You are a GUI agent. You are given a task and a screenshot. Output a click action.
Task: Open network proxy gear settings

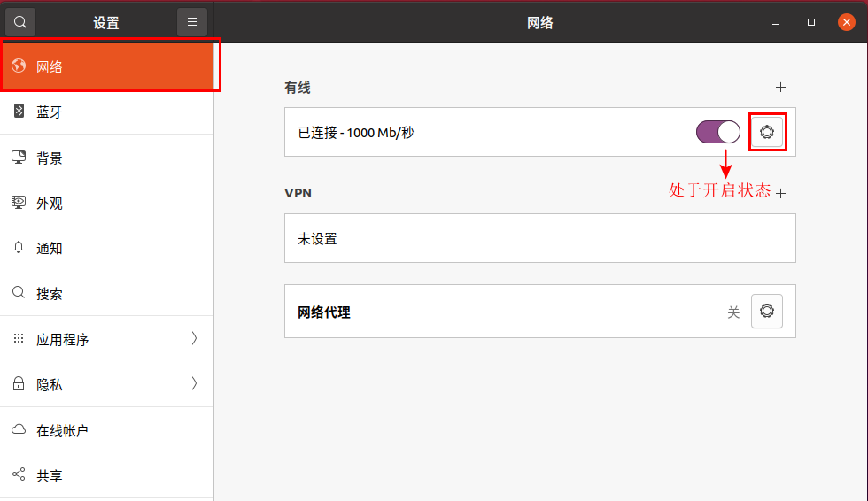point(767,311)
